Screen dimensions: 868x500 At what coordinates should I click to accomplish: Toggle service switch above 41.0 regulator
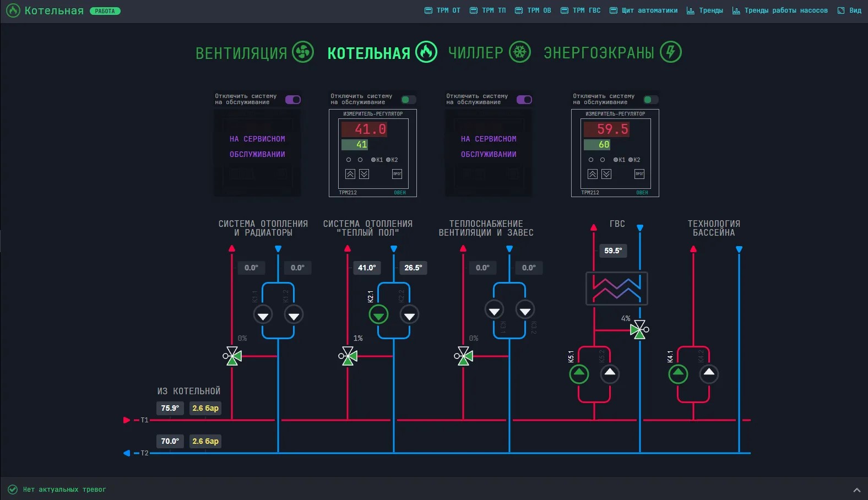click(409, 100)
